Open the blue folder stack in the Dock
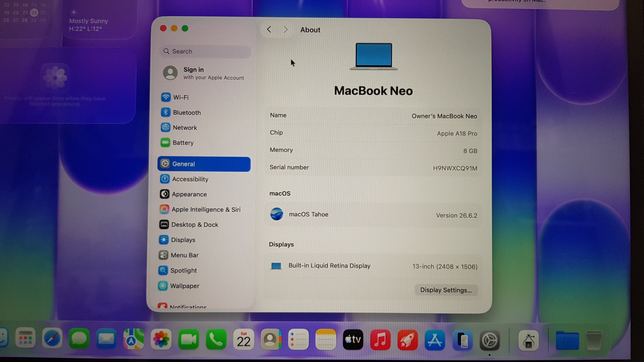644x362 pixels. click(x=567, y=341)
